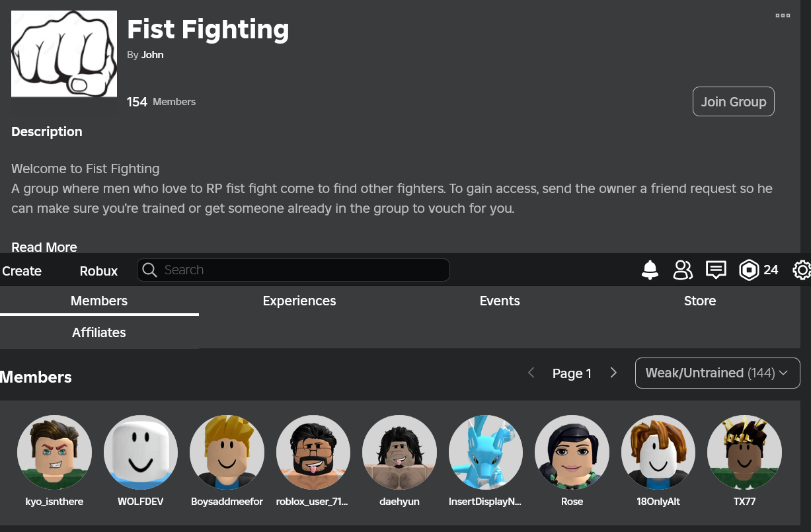Open kyo_isnthere member avatar
Image resolution: width=811 pixels, height=532 pixels.
54,452
